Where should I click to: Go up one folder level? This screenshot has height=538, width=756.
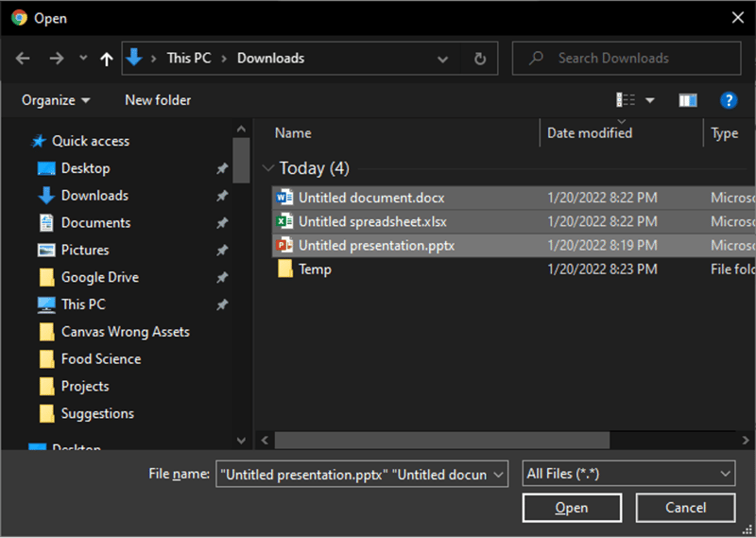[107, 59]
